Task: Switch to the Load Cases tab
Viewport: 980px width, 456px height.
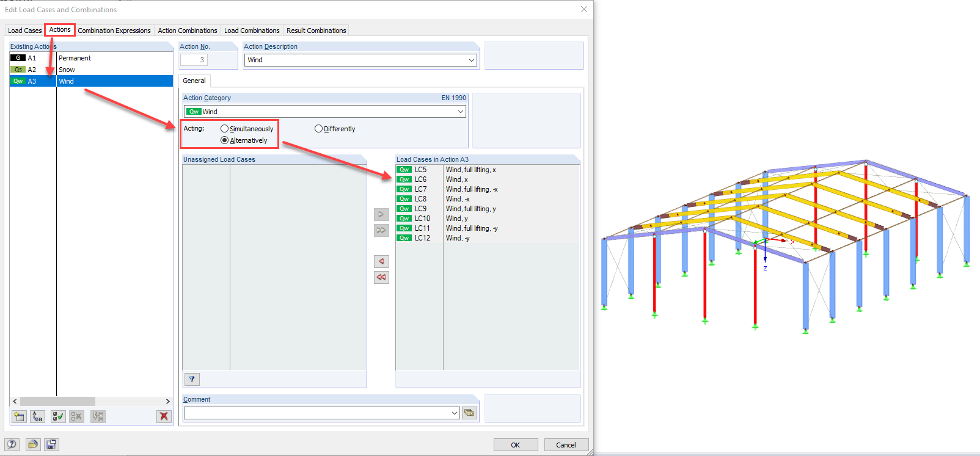Action: tap(24, 31)
